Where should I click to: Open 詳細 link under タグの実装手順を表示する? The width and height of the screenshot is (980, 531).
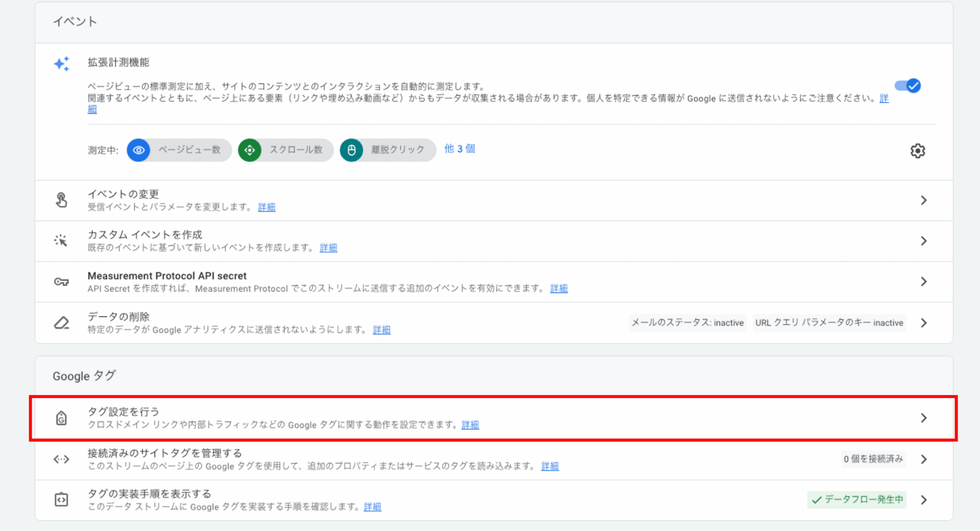[x=373, y=507]
